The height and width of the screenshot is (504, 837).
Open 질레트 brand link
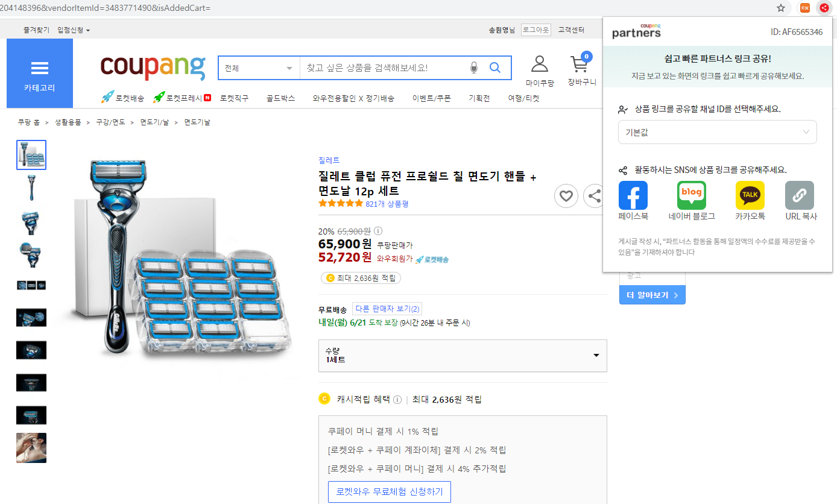click(x=329, y=160)
